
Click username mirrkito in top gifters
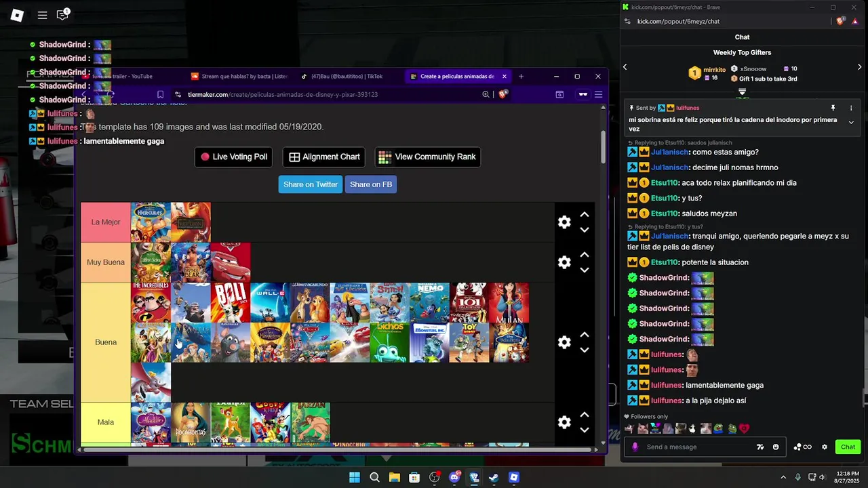(714, 69)
